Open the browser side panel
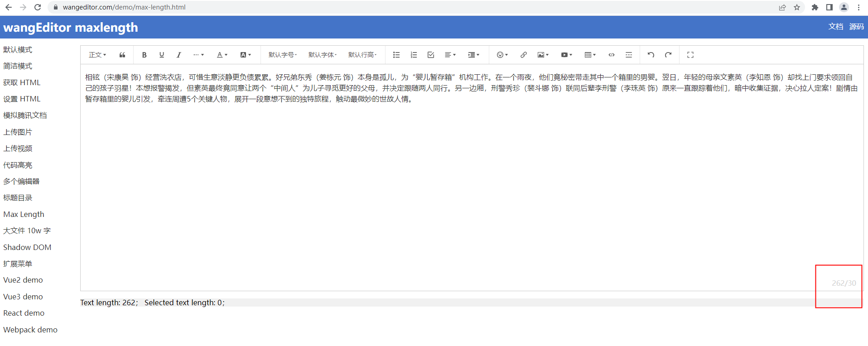Screen dimensions: 868x346 point(829,7)
